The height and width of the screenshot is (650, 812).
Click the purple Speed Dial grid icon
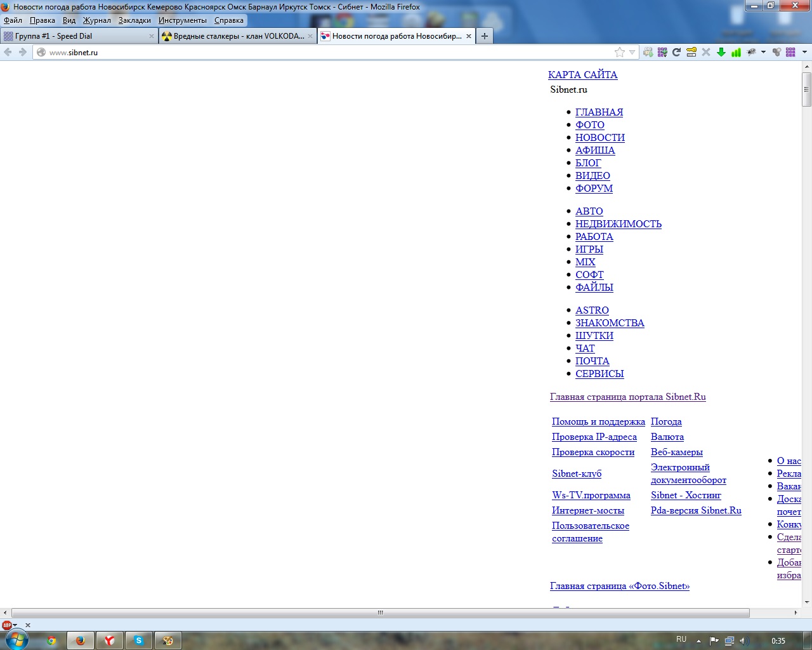tap(790, 52)
